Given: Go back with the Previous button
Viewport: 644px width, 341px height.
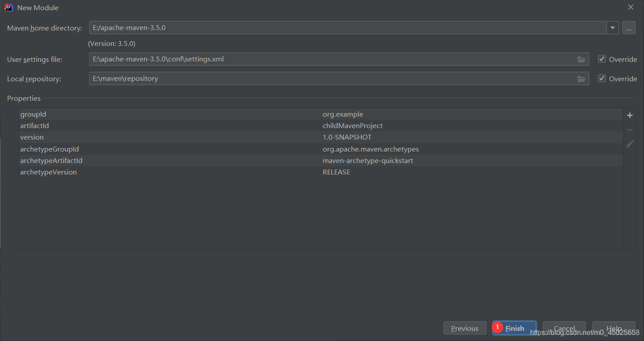Looking at the screenshot, I should (465, 328).
